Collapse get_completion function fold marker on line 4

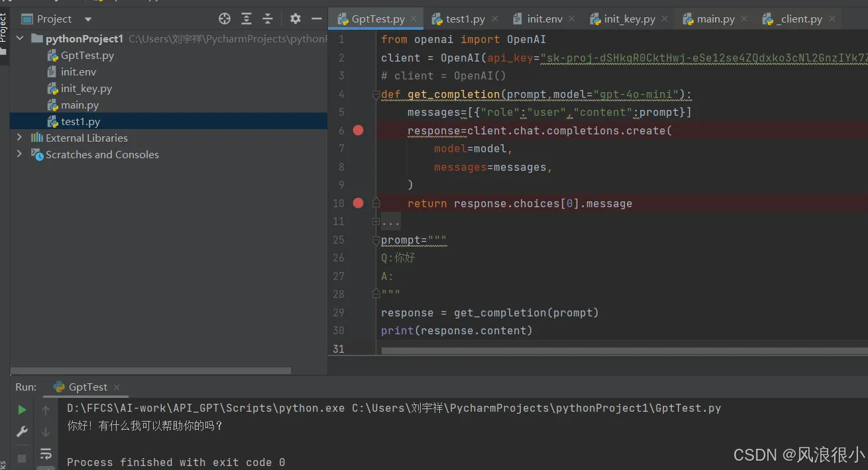click(x=376, y=95)
